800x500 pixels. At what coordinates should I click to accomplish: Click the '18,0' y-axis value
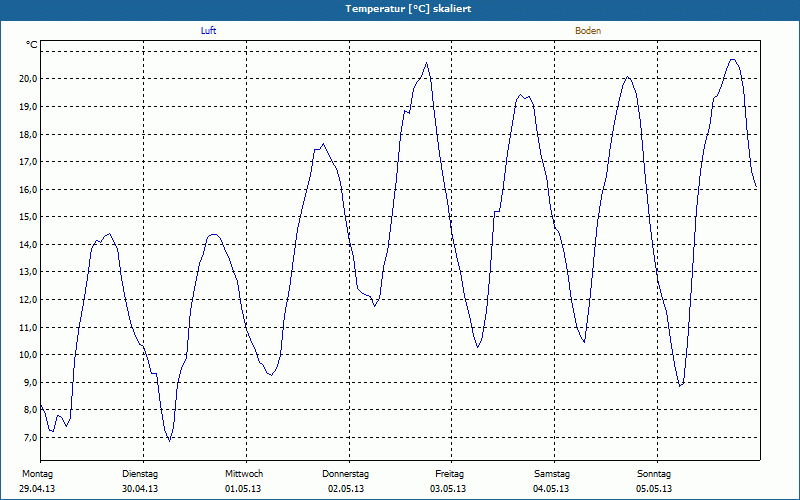tap(28, 134)
